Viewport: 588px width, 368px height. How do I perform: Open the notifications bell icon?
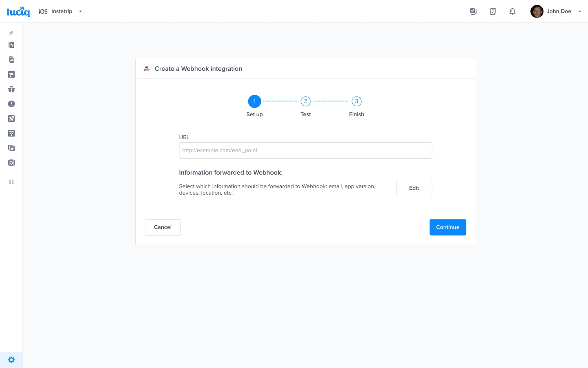tap(512, 11)
